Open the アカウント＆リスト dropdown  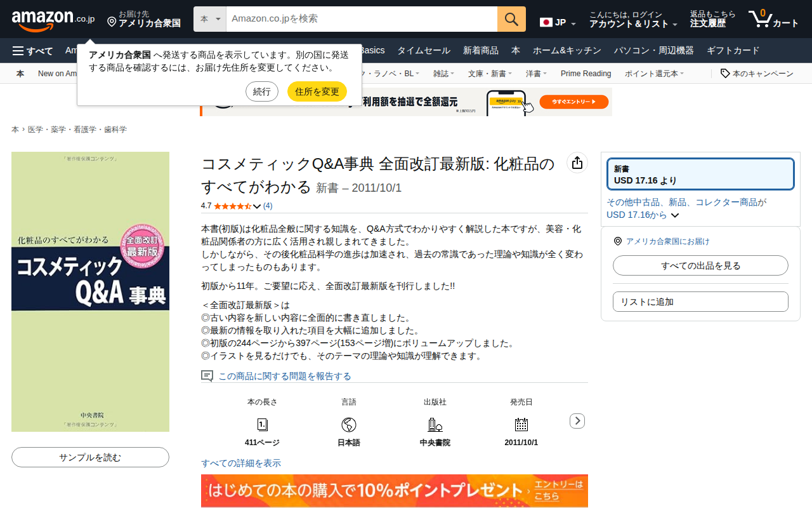[634, 19]
